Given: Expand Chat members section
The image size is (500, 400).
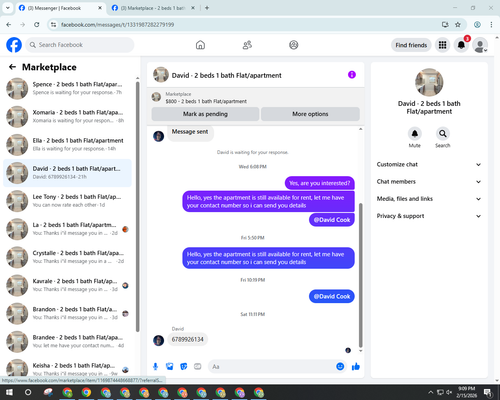Looking at the screenshot, I should tap(429, 182).
